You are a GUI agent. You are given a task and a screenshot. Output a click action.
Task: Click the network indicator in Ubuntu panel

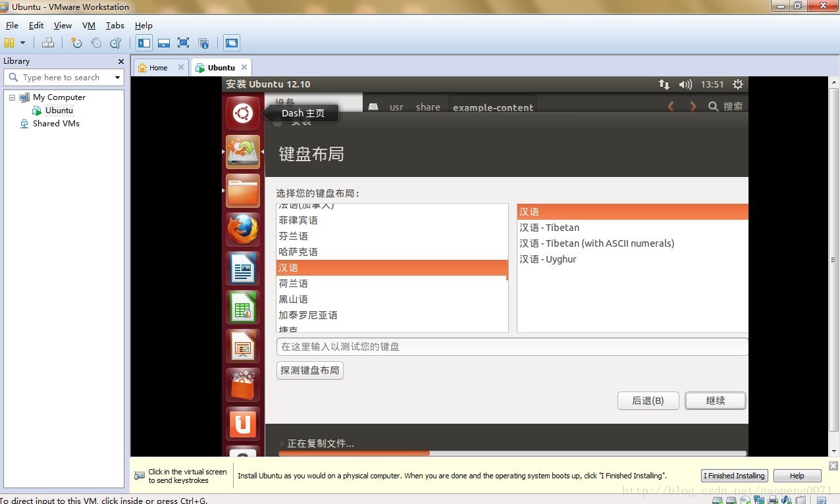pyautogui.click(x=664, y=84)
